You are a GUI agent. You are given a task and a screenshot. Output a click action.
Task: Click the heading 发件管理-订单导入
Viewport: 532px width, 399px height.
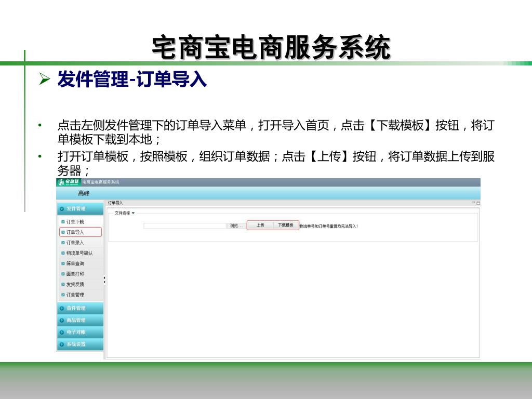click(132, 79)
